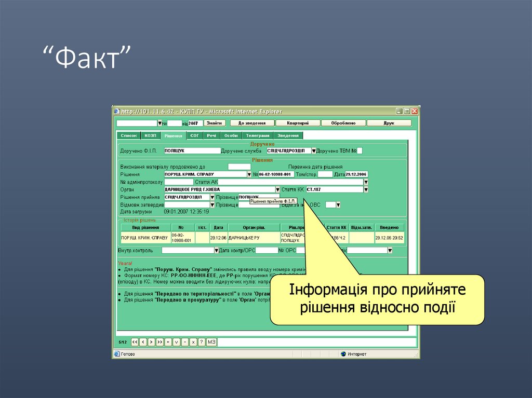The height and width of the screenshot is (398, 532).
Task: Click the Internet Explorer page icon in title bar
Action: [x=117, y=111]
